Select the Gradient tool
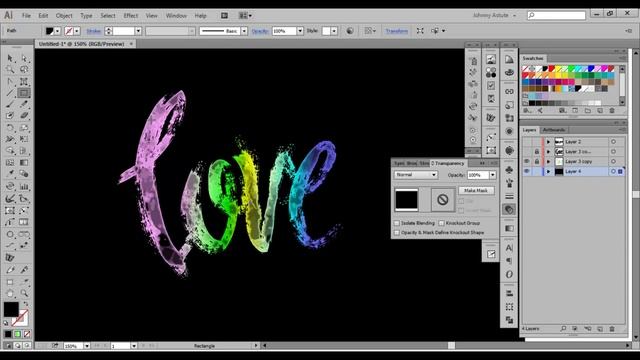The image size is (640, 360). tap(24, 162)
